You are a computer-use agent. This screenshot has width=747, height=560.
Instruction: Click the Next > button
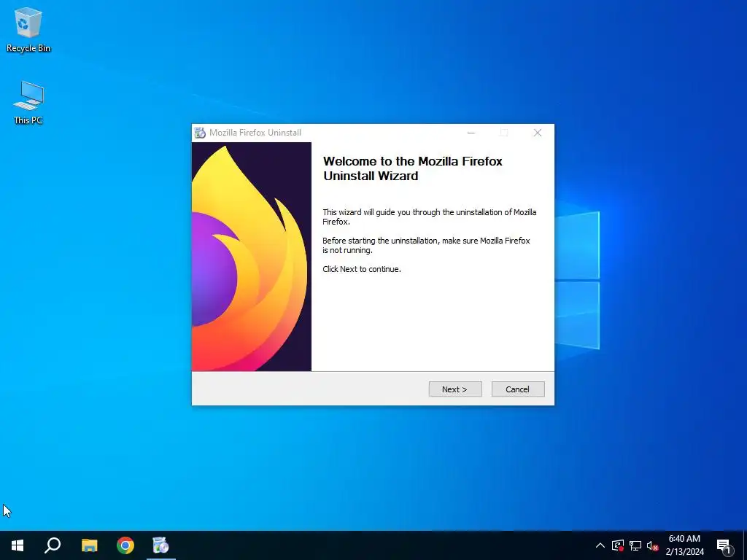455,389
